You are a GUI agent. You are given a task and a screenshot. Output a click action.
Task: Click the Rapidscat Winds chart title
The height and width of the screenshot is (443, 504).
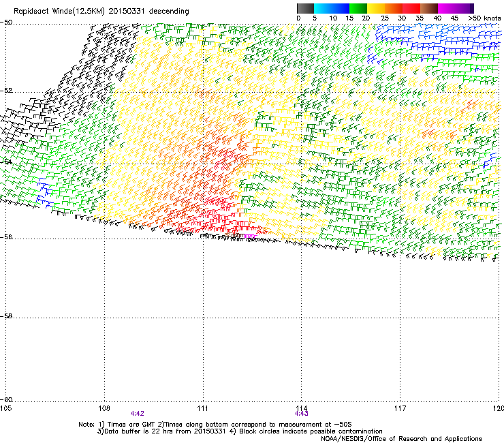101,12
